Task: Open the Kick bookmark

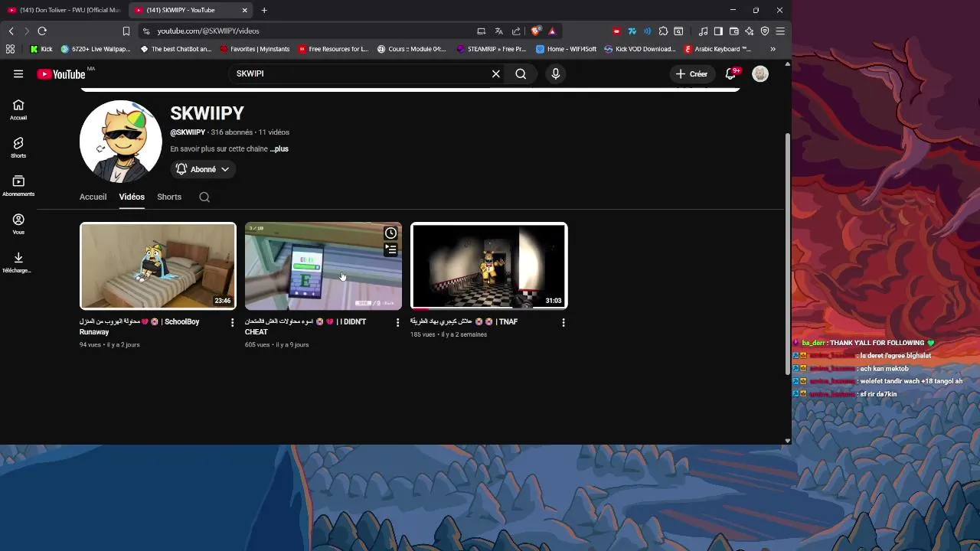Action: click(41, 49)
